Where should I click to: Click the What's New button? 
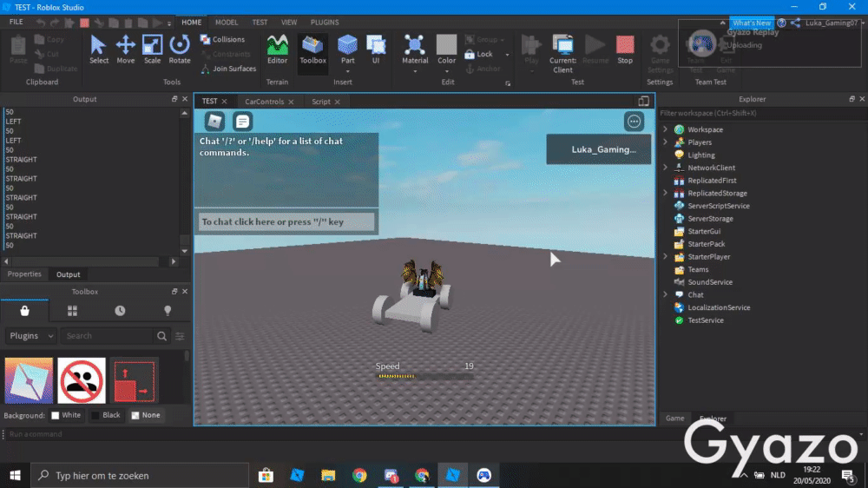751,23
